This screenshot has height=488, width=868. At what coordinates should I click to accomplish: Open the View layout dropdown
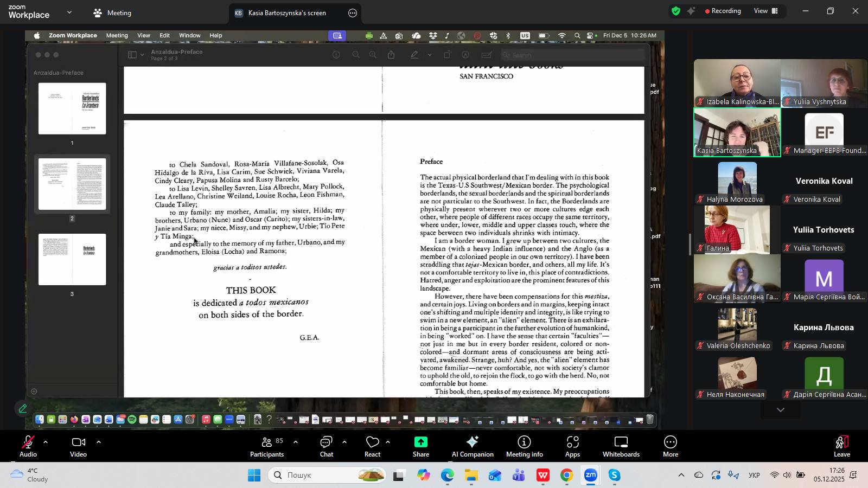765,11
